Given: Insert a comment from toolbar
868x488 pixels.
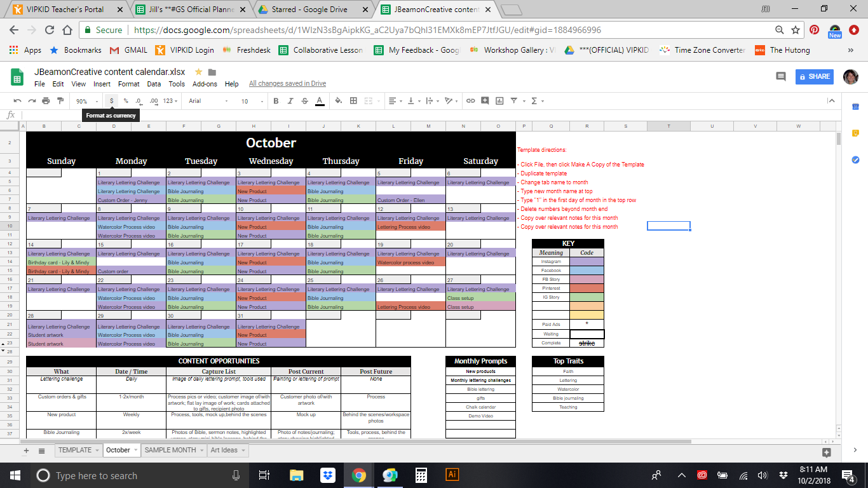Looking at the screenshot, I should 485,100.
